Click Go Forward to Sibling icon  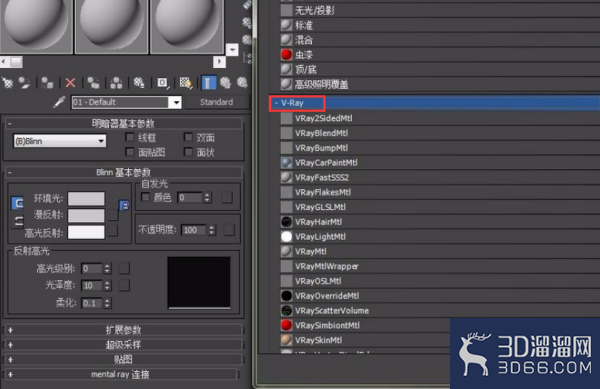point(242,83)
